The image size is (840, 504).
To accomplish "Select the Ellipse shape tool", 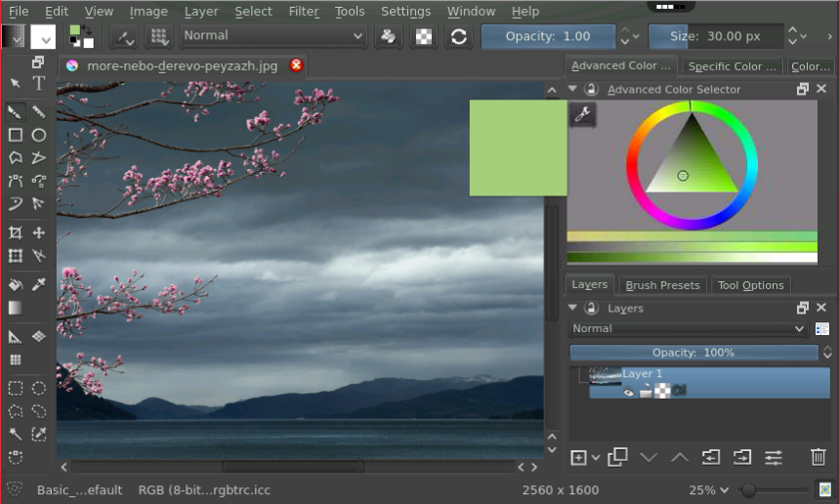I will click(39, 135).
